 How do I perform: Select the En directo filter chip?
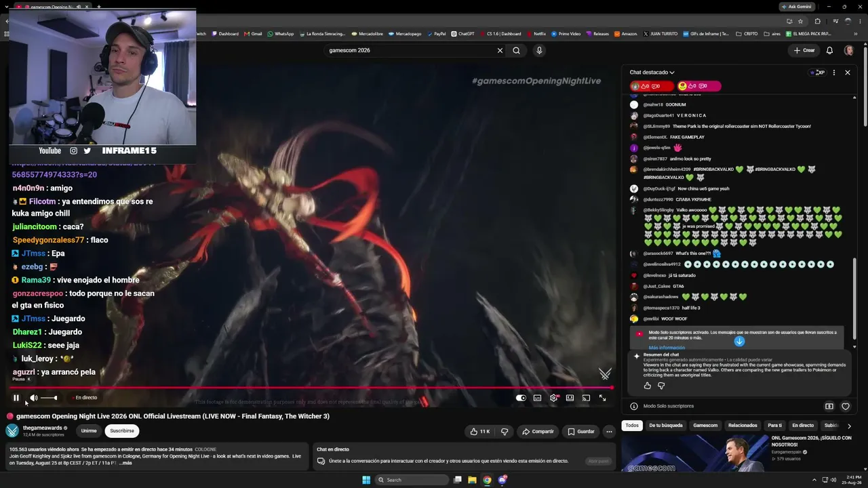[x=803, y=426]
